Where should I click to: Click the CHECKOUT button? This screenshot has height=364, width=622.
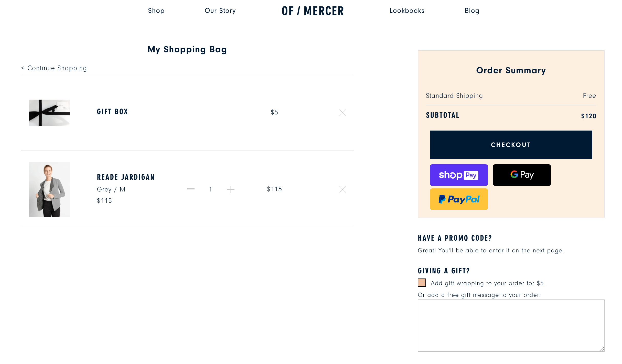tap(511, 144)
